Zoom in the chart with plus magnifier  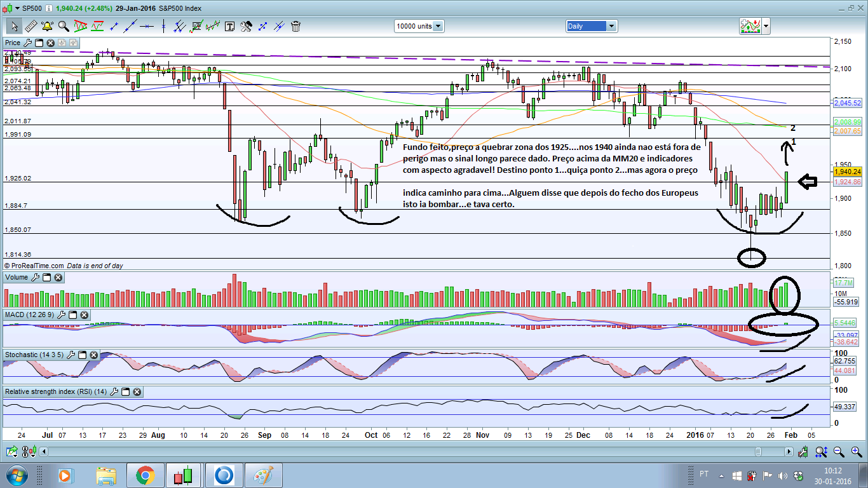pyautogui.click(x=855, y=452)
